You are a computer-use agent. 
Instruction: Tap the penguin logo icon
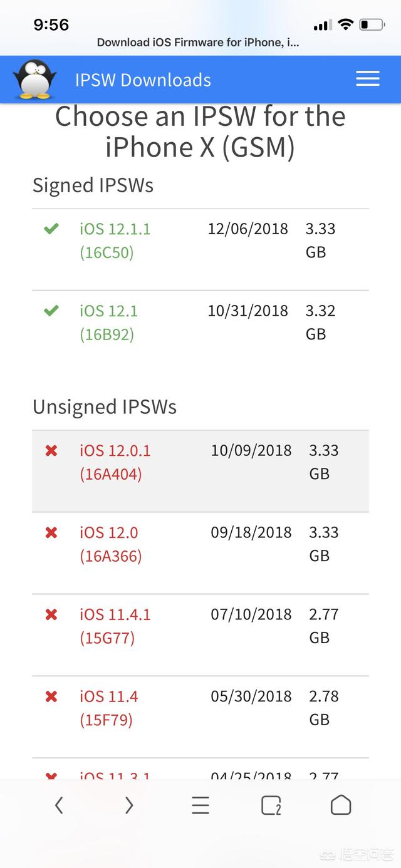pyautogui.click(x=35, y=80)
